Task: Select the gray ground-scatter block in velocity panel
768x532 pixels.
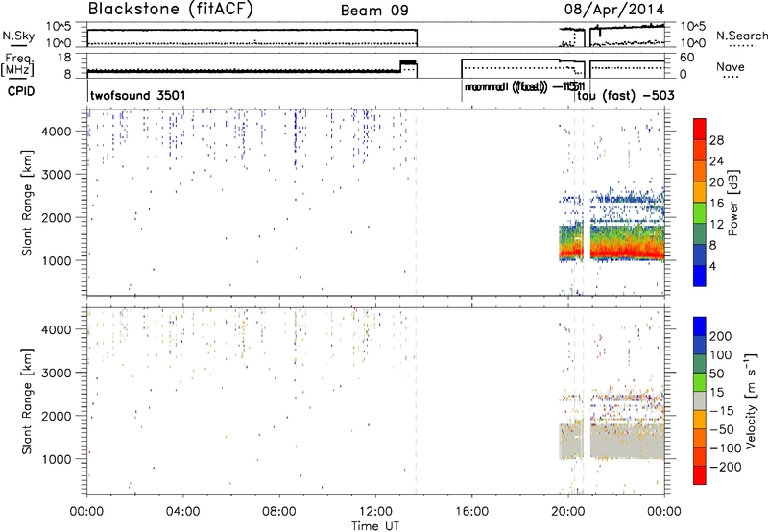Action: (628, 442)
